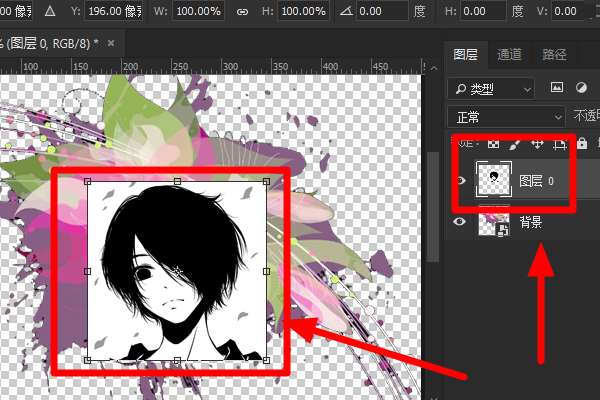Image resolution: width=600 pixels, height=400 pixels.
Task: Hide 图层 0 with its eye icon
Action: click(x=461, y=180)
